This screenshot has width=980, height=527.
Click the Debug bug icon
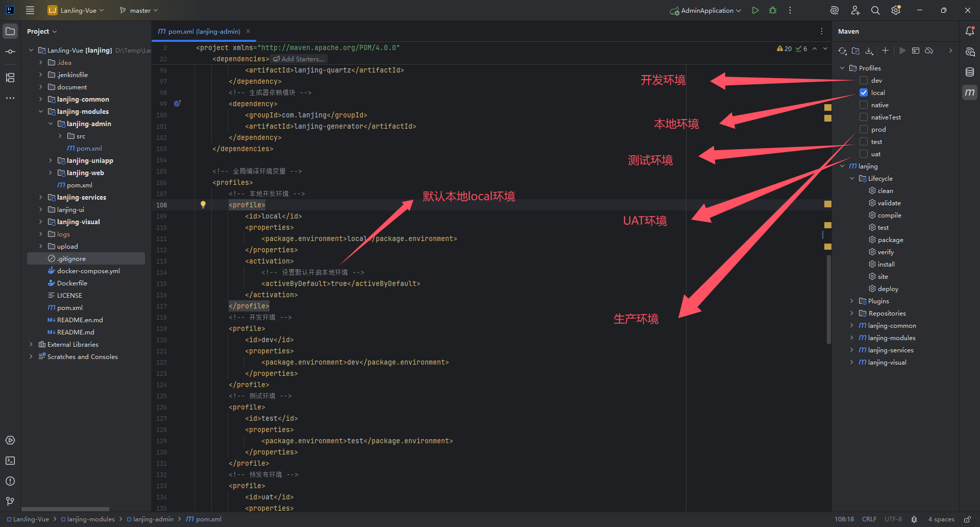(x=773, y=10)
